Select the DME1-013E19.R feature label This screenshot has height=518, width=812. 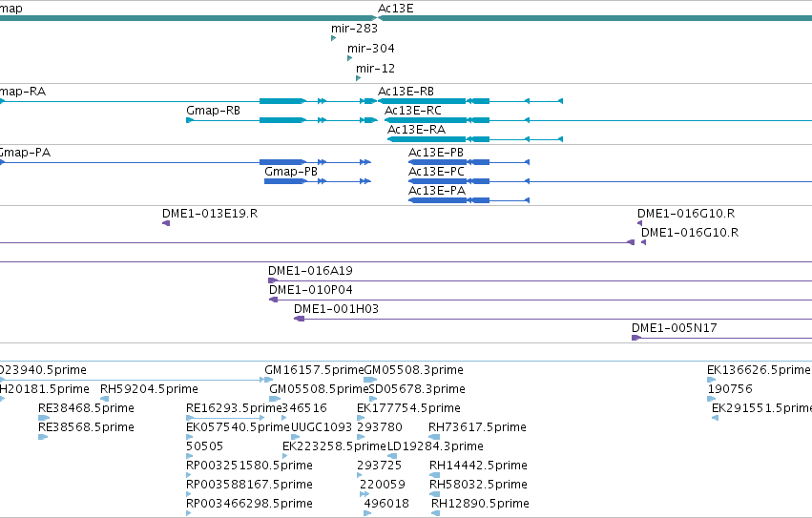pyautogui.click(x=210, y=214)
